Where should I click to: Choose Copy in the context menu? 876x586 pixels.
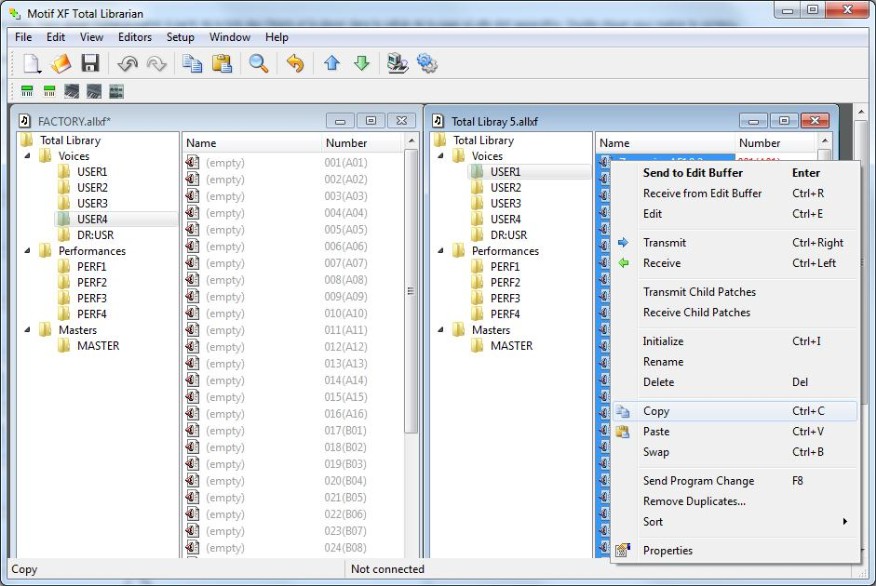(x=735, y=411)
